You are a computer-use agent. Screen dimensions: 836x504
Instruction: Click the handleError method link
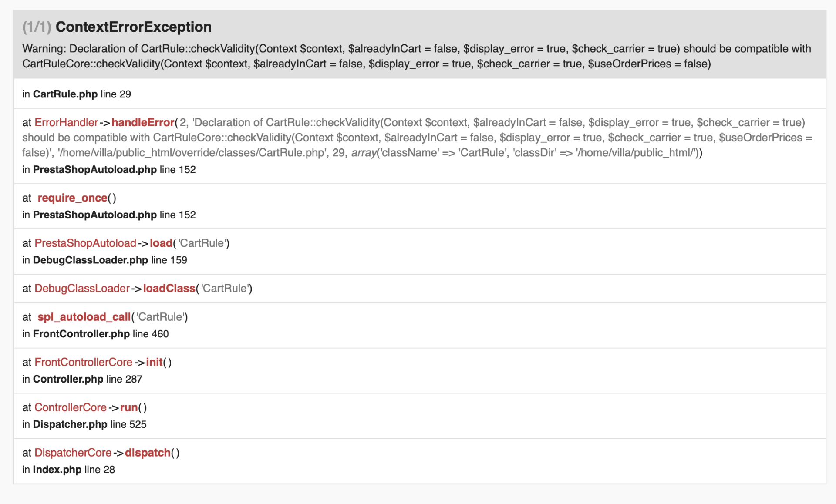click(143, 122)
